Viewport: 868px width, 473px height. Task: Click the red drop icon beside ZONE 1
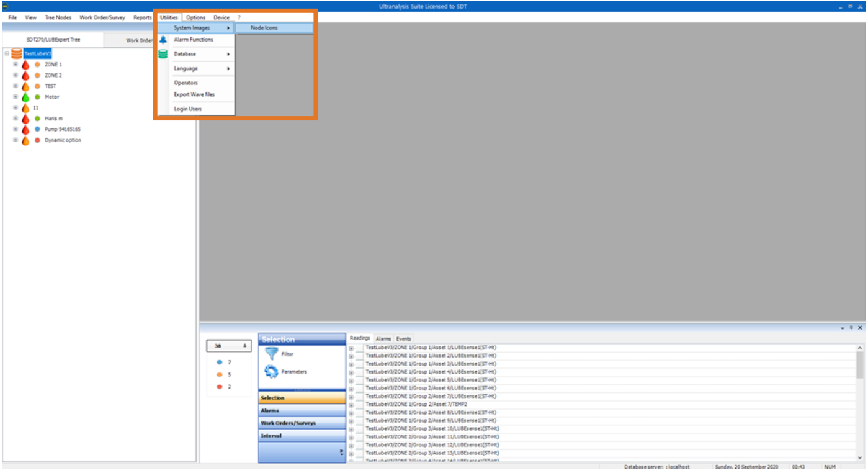[x=25, y=65]
